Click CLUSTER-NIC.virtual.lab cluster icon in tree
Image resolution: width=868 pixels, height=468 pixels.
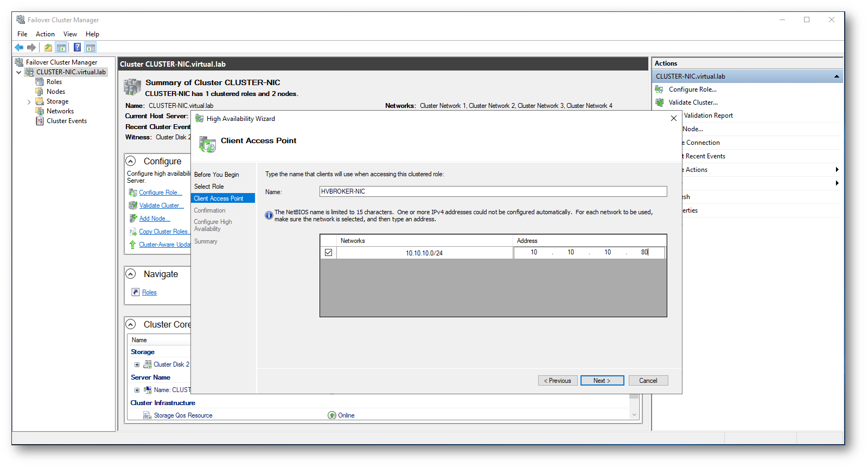pyautogui.click(x=29, y=72)
